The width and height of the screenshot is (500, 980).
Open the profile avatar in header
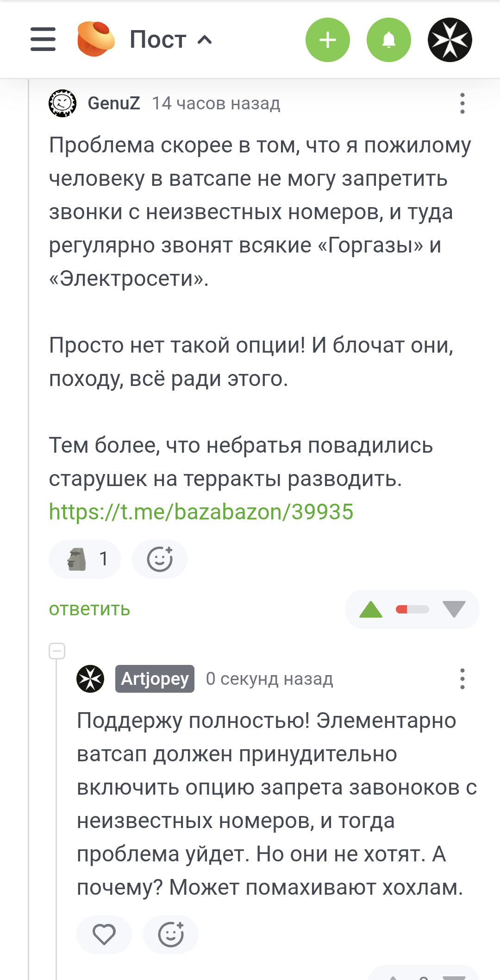coord(450,40)
